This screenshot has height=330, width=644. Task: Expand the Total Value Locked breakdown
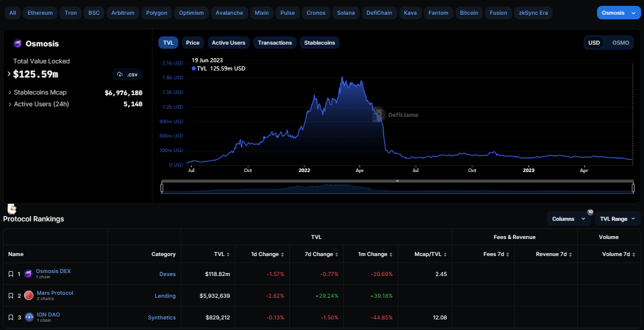pyautogui.click(x=9, y=74)
